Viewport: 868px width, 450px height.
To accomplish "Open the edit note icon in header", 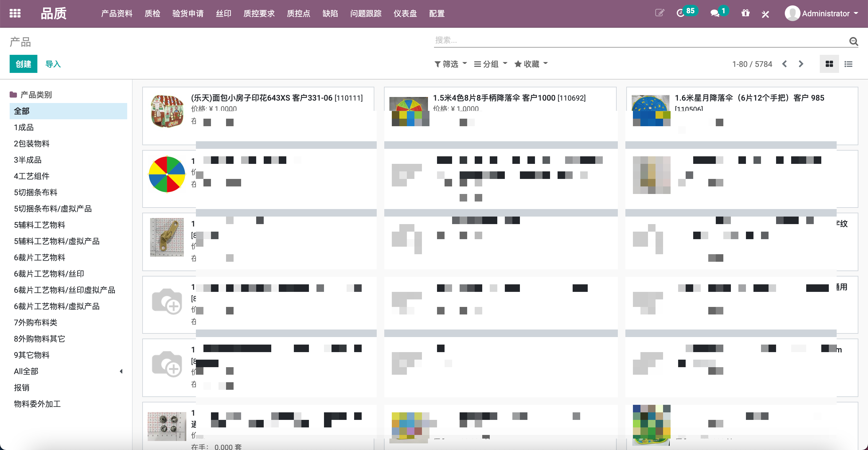I will (x=659, y=13).
